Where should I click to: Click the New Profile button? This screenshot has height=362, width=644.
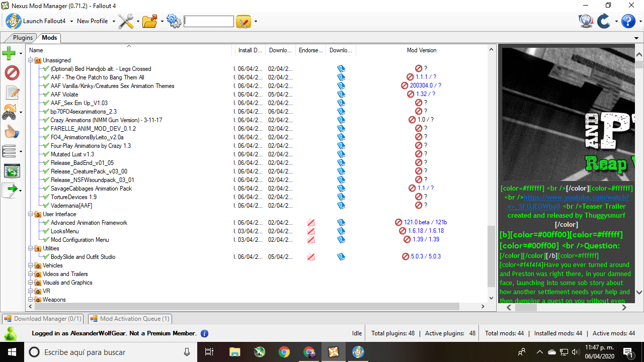(x=92, y=21)
